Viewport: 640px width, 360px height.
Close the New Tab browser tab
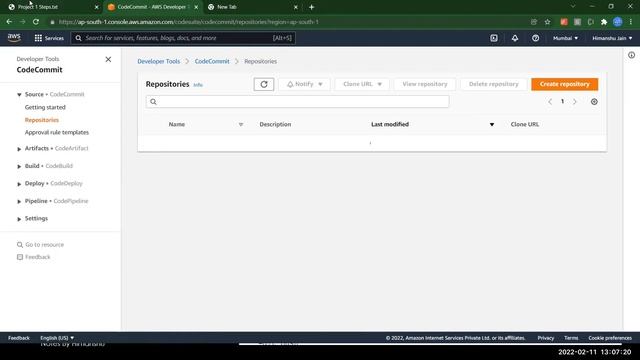296,7
